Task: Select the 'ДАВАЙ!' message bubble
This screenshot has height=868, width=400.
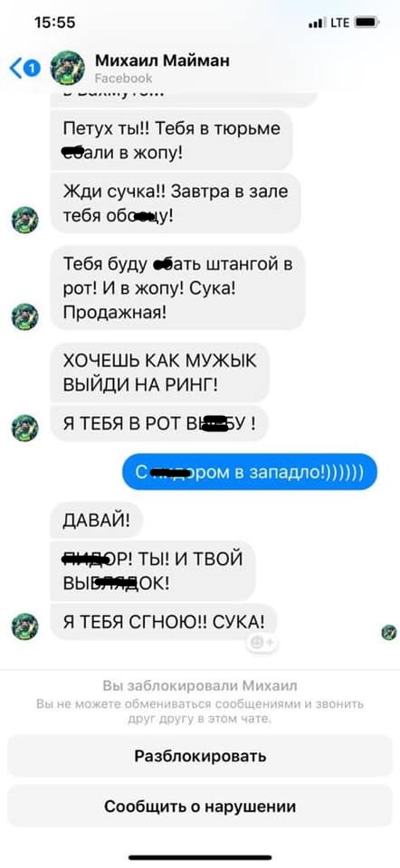Action: tap(97, 520)
